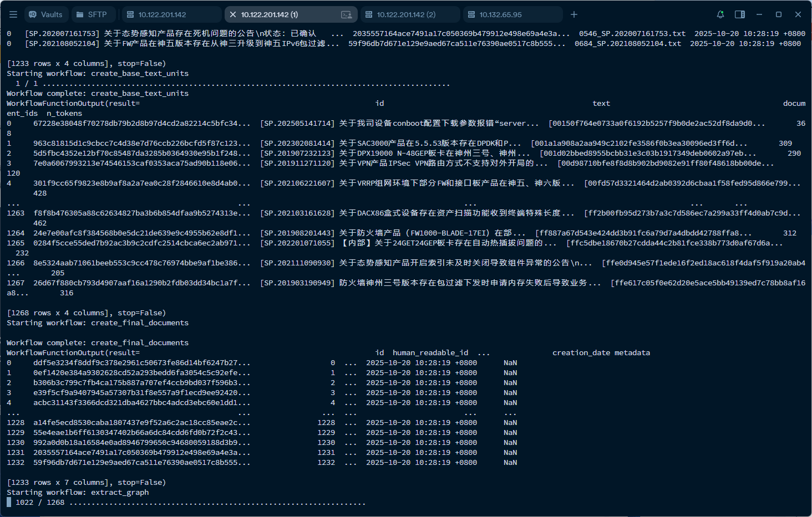The height and width of the screenshot is (517, 812).
Task: Click the SFTP folder icon
Action: (x=80, y=14)
